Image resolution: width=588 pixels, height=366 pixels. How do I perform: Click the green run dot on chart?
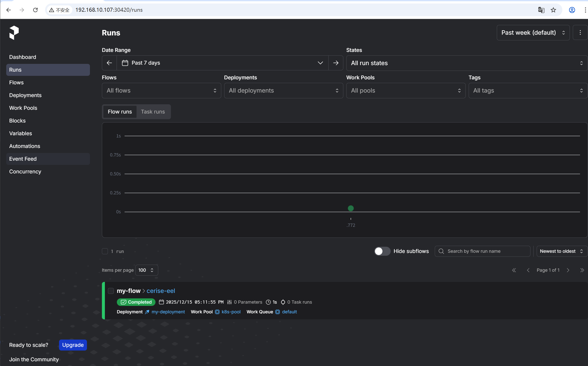tap(351, 208)
